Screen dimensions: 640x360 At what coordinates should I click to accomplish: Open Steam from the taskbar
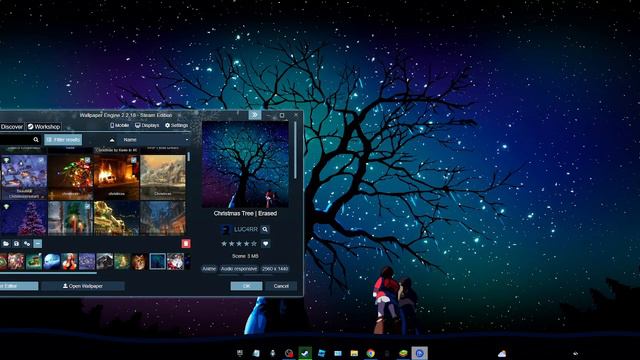click(305, 353)
